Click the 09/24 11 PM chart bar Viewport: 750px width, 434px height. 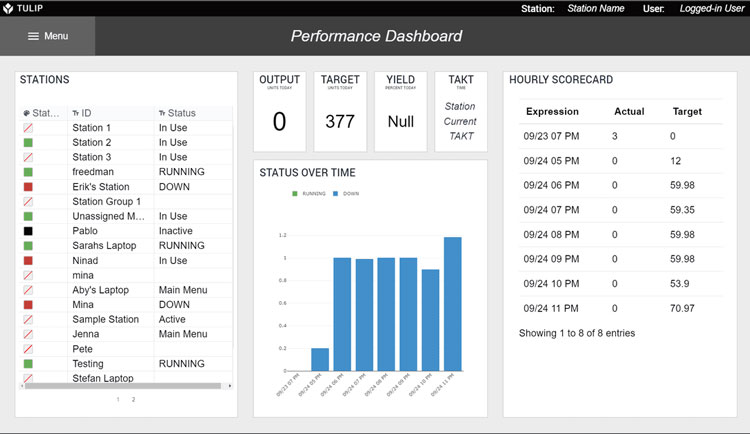pos(453,304)
